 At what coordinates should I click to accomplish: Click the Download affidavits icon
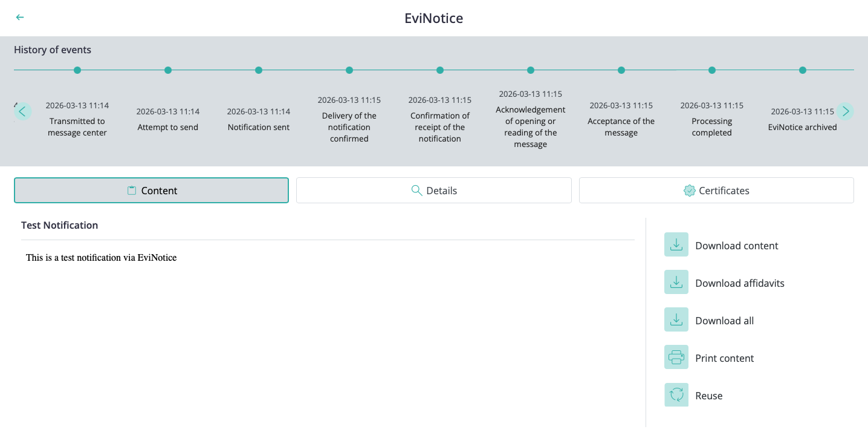tap(676, 282)
